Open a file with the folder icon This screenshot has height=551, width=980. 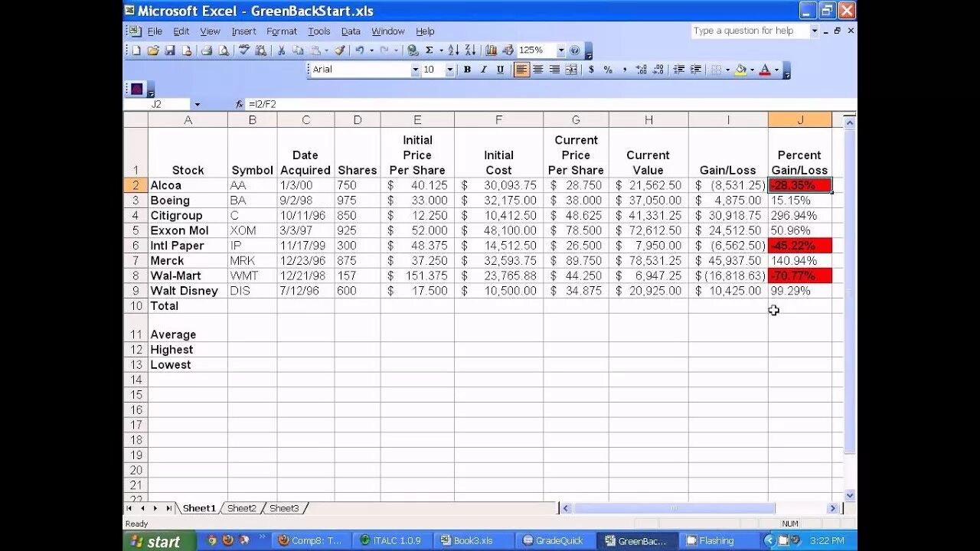click(x=153, y=51)
